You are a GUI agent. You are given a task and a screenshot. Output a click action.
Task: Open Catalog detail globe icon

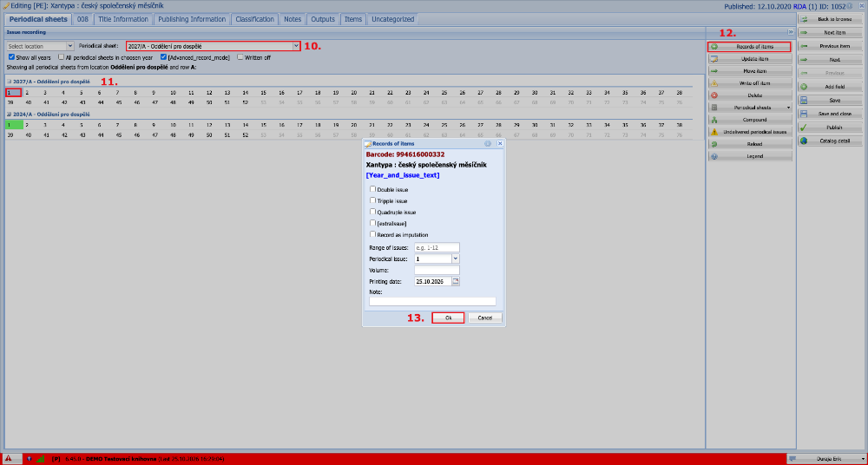[x=804, y=141]
